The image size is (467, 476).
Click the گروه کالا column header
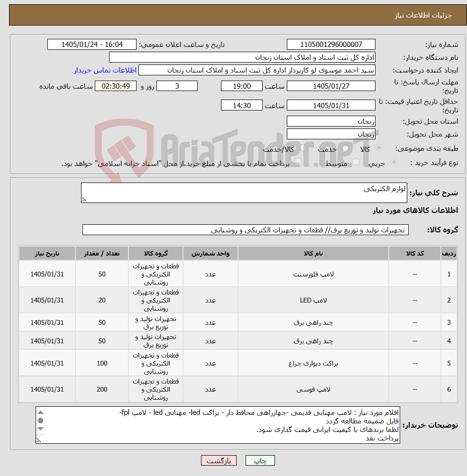click(156, 254)
